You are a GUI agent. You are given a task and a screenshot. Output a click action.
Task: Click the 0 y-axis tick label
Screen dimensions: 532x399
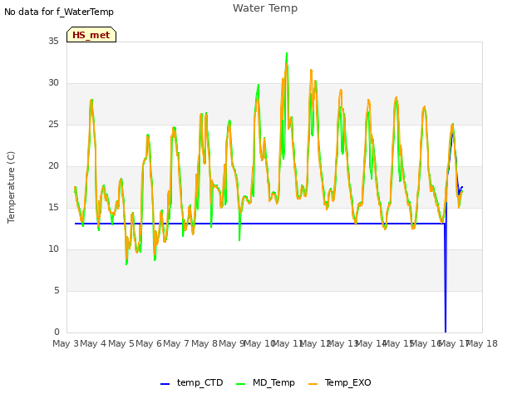(57, 332)
